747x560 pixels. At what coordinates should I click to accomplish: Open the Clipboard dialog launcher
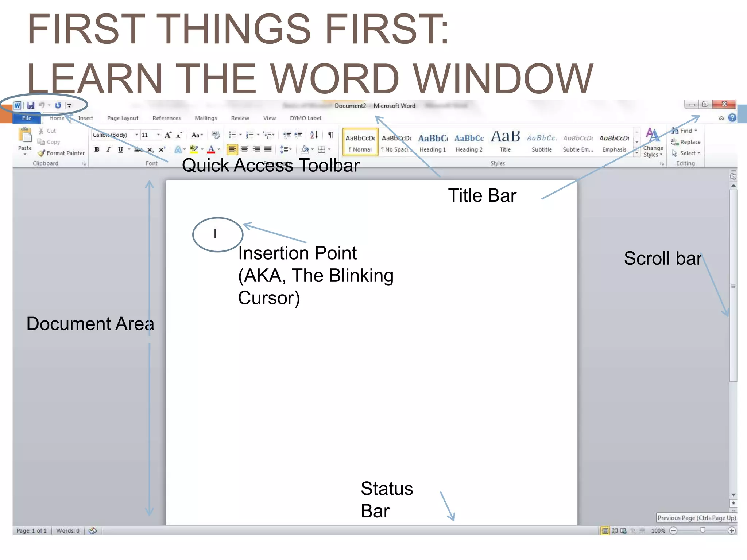(x=84, y=164)
